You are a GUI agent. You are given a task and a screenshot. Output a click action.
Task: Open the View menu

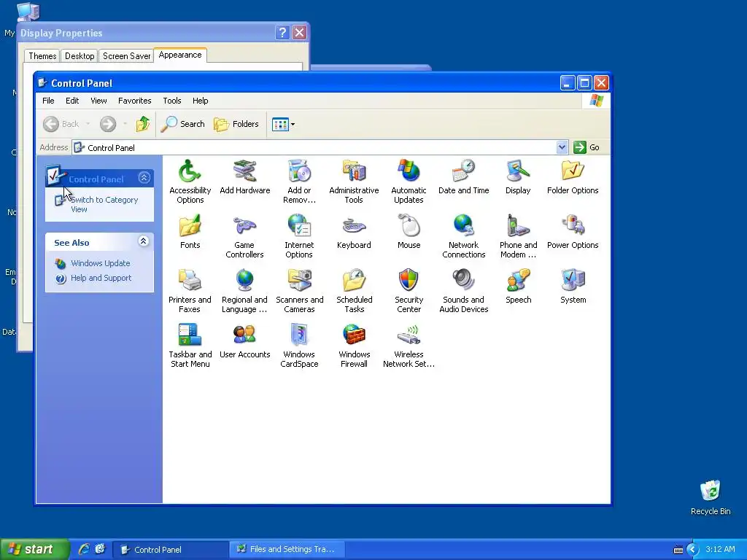tap(98, 101)
